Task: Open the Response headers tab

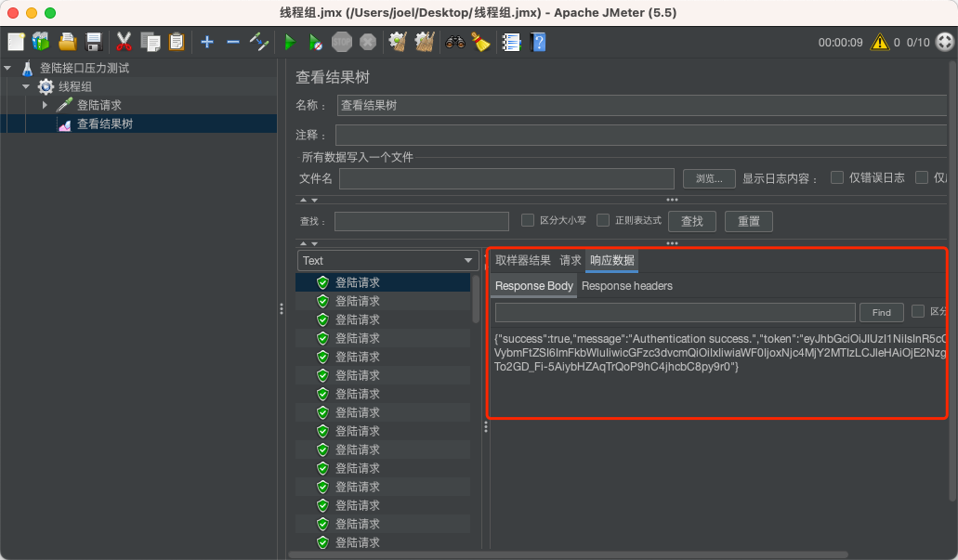Action: [x=627, y=286]
